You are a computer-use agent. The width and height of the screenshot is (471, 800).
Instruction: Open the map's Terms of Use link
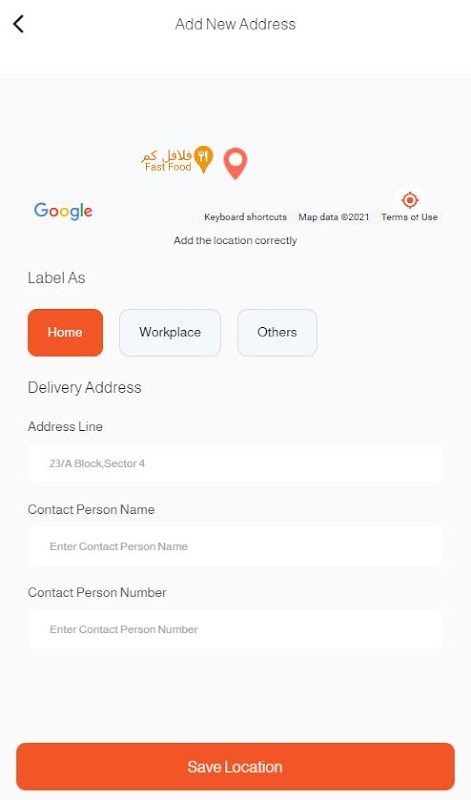tap(409, 217)
